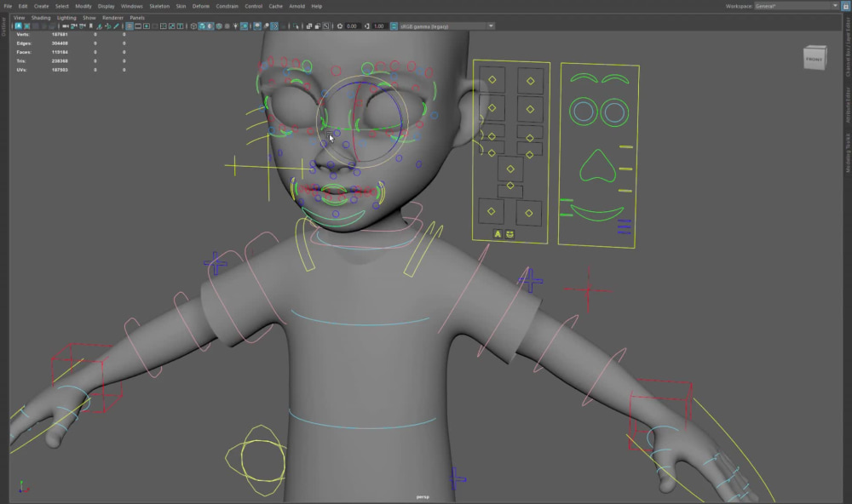The image size is (852, 504).
Task: Toggle Multisample Anti-aliasing icon
Action: coord(275,26)
